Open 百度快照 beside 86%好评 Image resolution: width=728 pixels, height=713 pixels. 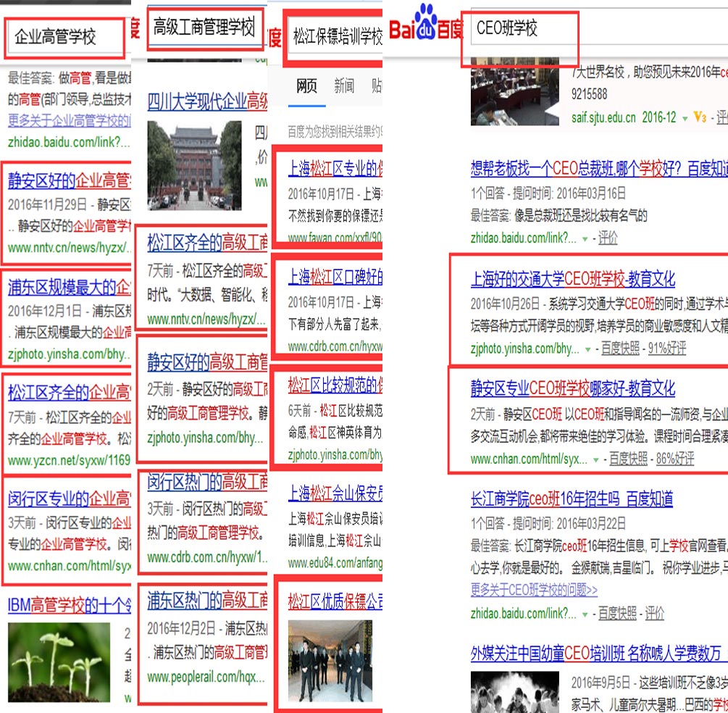(628, 459)
